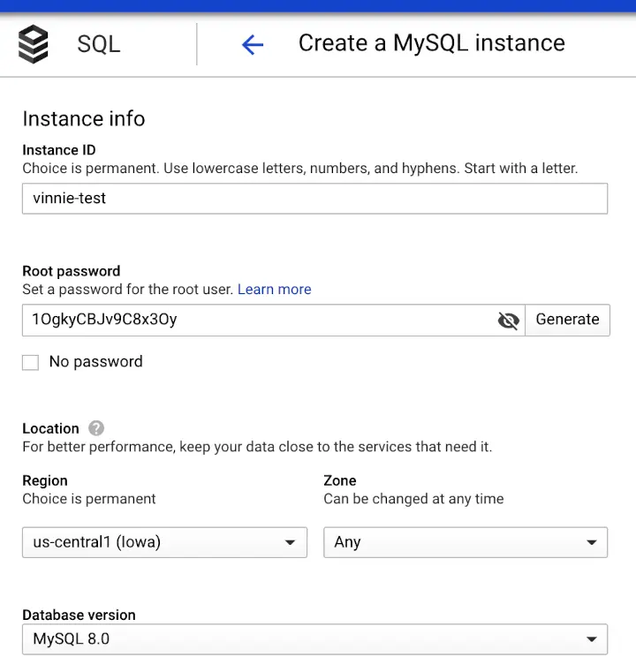
Task: Focus the Root password text field
Action: [x=256, y=321]
